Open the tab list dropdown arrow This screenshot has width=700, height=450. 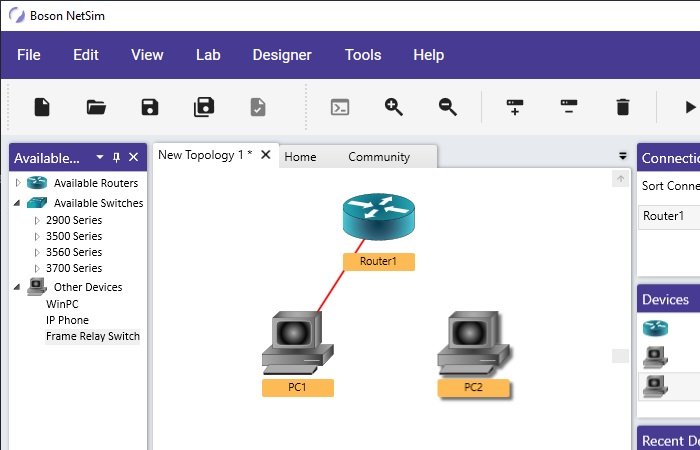tap(623, 156)
